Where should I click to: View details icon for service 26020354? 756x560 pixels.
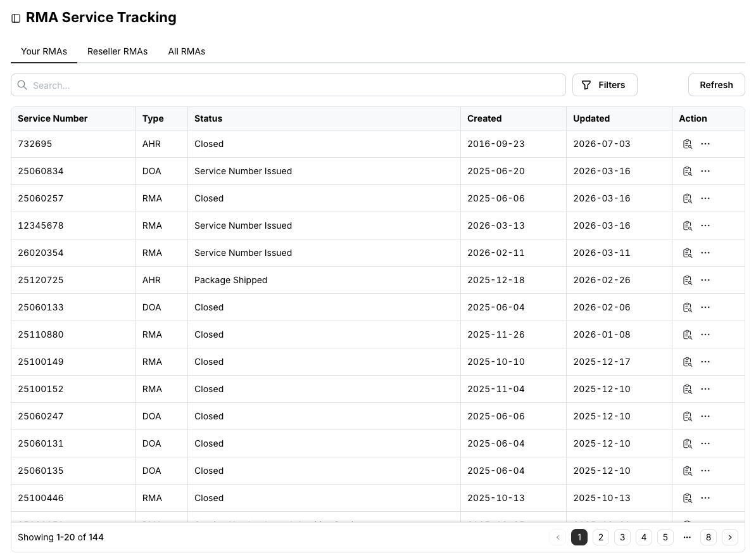coord(688,253)
